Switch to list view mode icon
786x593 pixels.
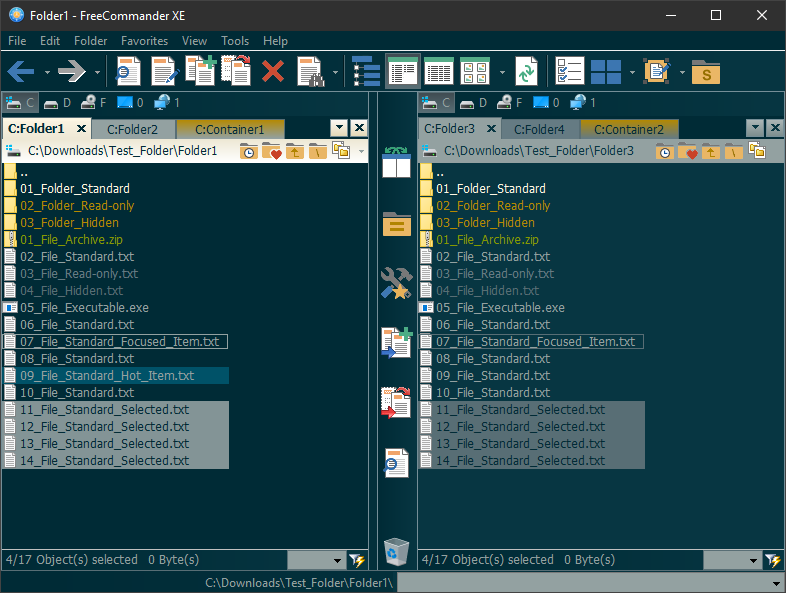tap(403, 72)
